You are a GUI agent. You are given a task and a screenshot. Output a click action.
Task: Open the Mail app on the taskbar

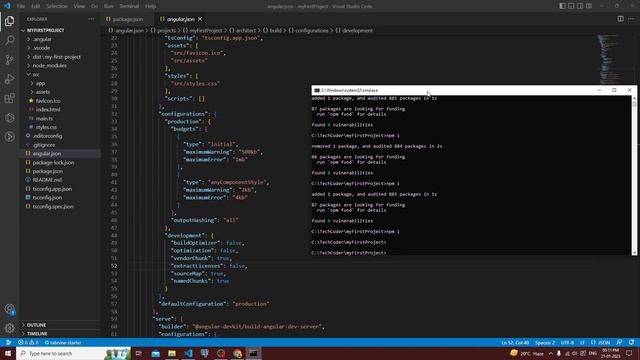click(156, 353)
